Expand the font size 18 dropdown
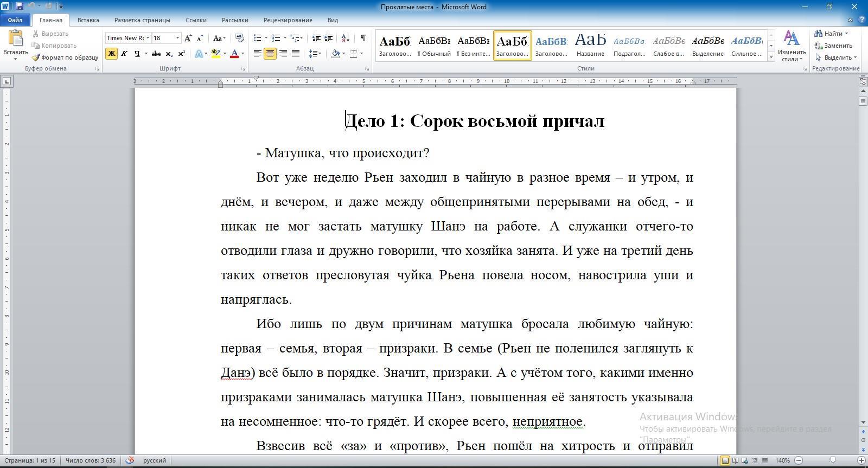Viewport: 868px width, 468px height. [177, 38]
